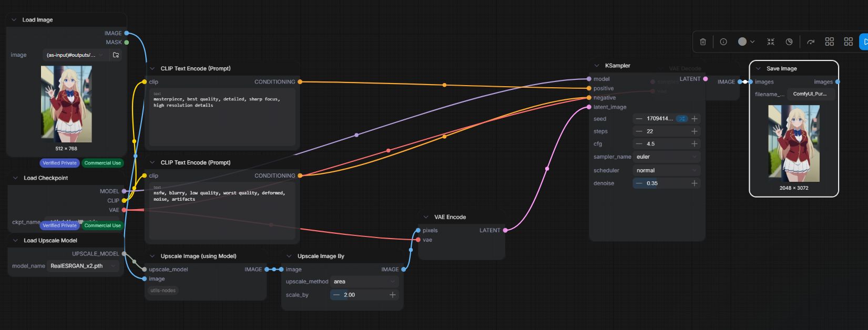Open scheduler dropdown showing normal
The height and width of the screenshot is (330, 868).
pyautogui.click(x=667, y=170)
